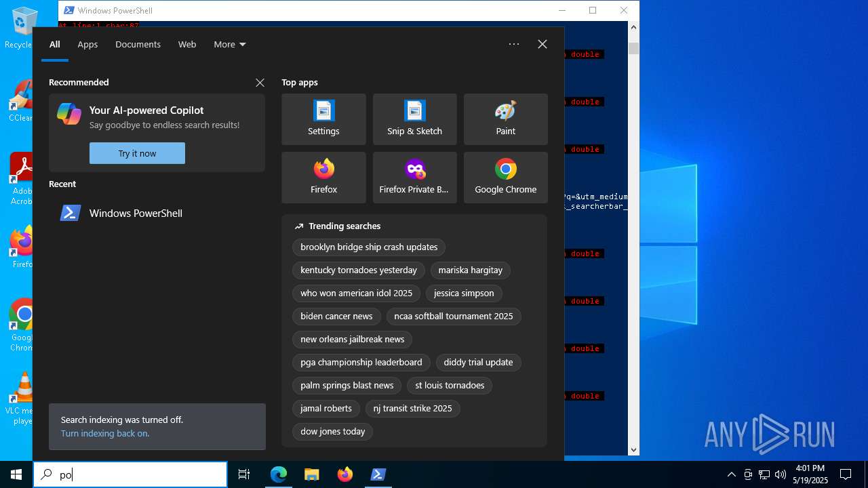Open clock and date in taskbar
Viewport: 868px width, 488px height.
(810, 474)
